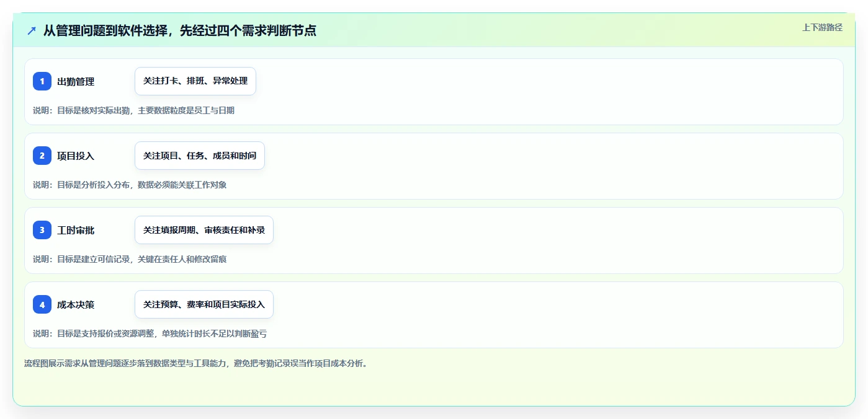
Task: Click the step 4 number badge
Action: point(42,304)
